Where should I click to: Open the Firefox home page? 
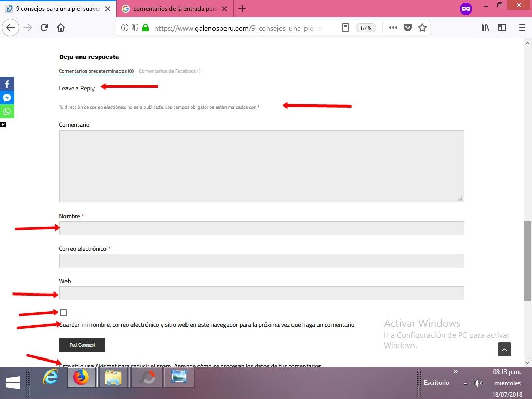click(61, 28)
